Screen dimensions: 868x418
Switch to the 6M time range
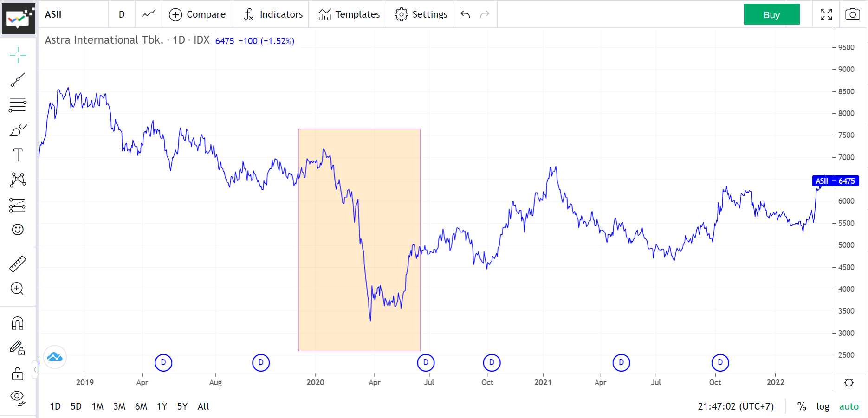click(141, 406)
